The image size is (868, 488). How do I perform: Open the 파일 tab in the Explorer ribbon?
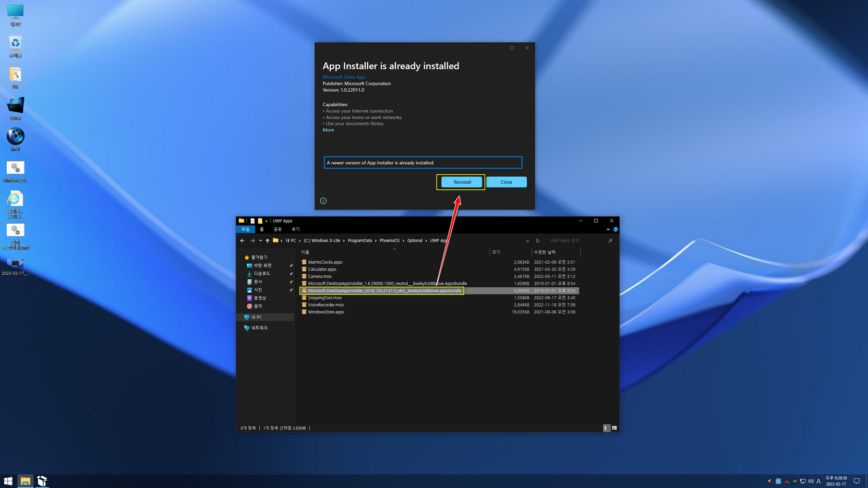(245, 229)
